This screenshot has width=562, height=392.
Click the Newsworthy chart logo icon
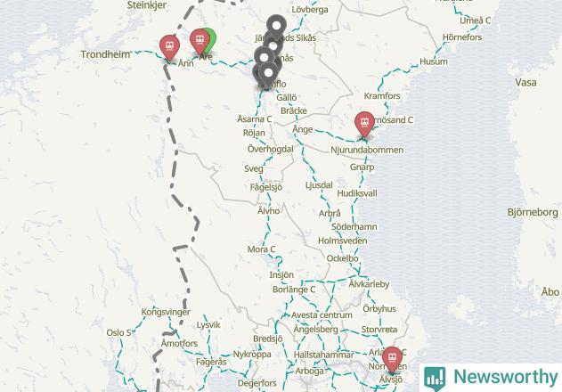pos(435,379)
